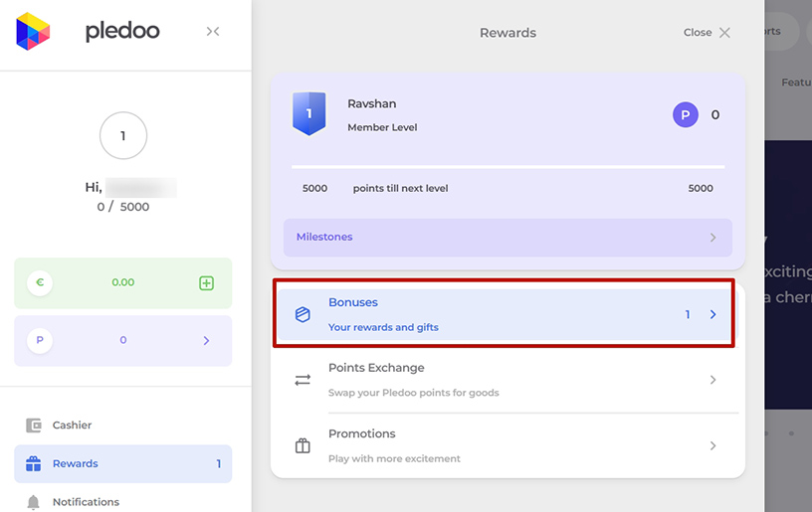
Task: Click the green plus deposit icon
Action: (207, 283)
